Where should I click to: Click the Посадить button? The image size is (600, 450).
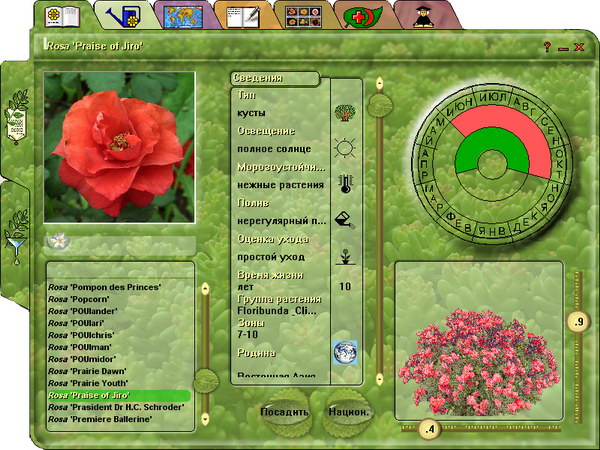[284, 412]
